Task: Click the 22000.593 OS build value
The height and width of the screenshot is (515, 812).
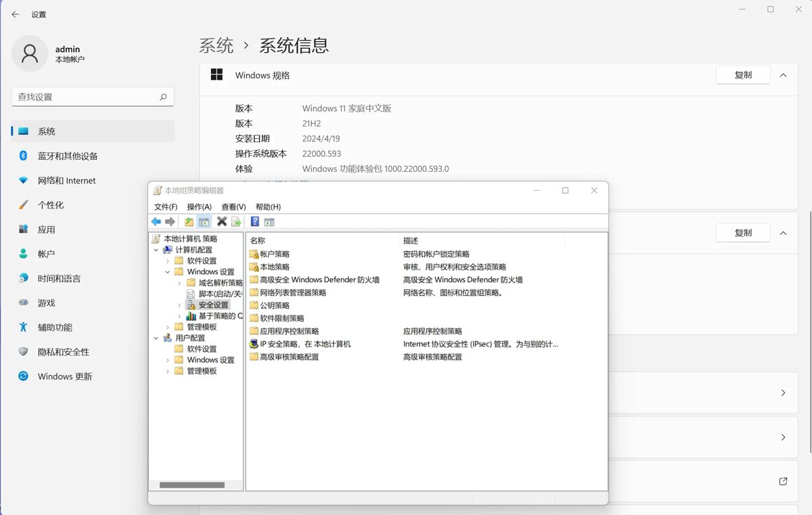Action: (321, 154)
